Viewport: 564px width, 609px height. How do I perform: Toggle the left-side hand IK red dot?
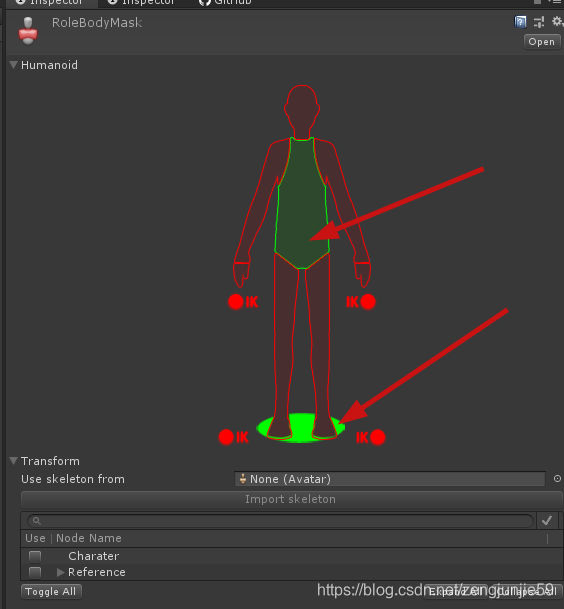(236, 302)
